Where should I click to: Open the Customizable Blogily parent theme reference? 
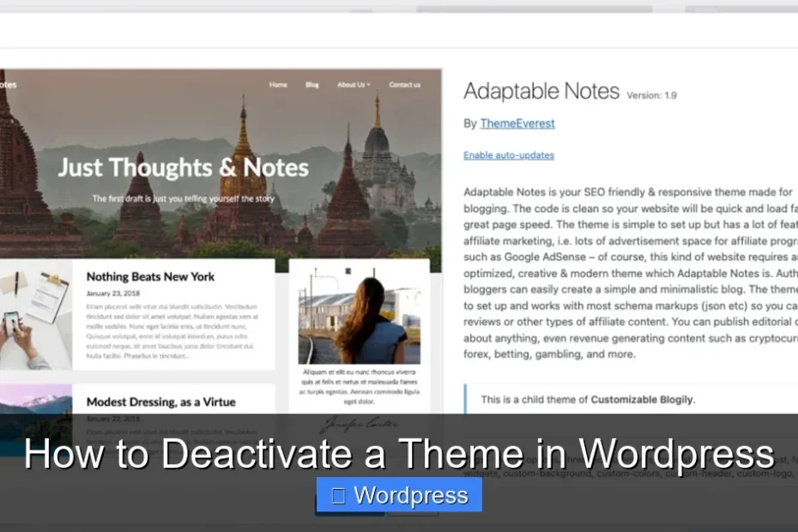[641, 399]
